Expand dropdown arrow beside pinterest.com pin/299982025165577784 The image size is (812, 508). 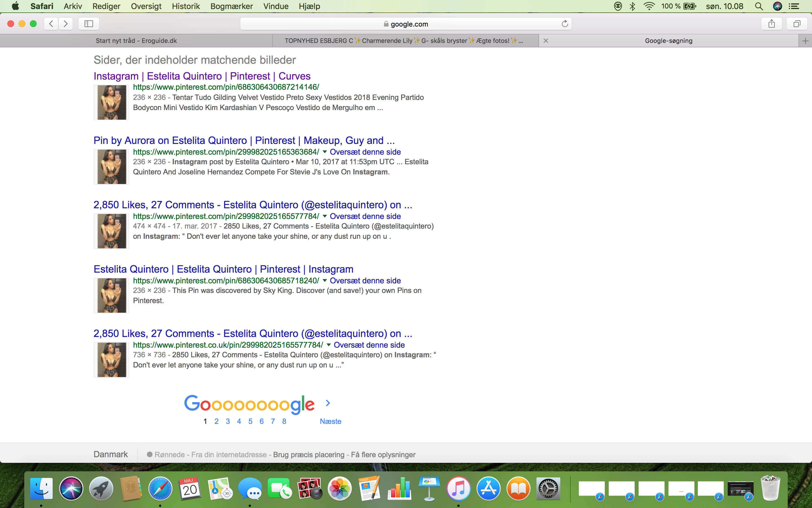325,216
